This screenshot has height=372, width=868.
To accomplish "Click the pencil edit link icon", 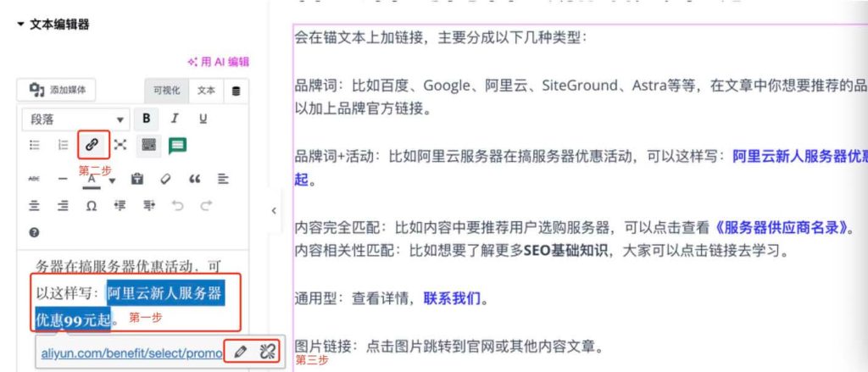I will coord(240,351).
